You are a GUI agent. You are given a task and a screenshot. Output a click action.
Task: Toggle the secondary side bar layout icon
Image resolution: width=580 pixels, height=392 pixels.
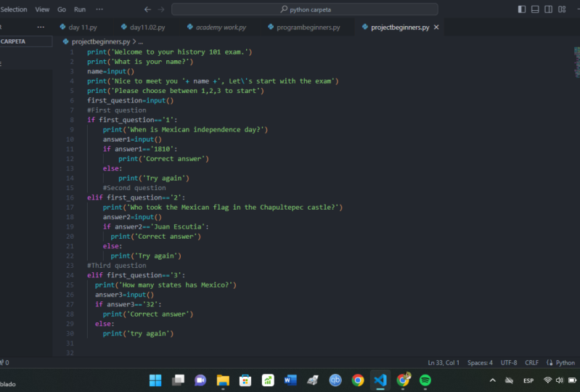(548, 9)
